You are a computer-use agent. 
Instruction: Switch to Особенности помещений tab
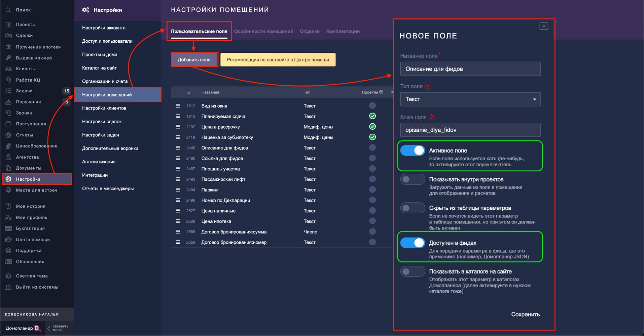point(263,31)
